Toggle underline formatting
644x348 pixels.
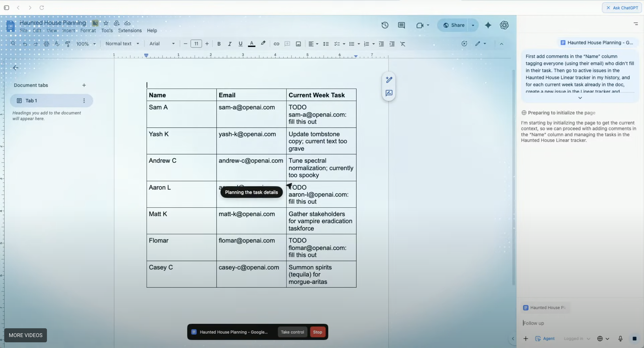[240, 44]
